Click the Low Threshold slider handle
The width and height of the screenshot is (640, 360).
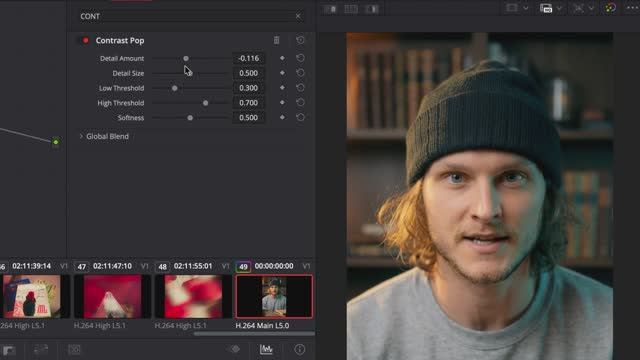point(175,88)
